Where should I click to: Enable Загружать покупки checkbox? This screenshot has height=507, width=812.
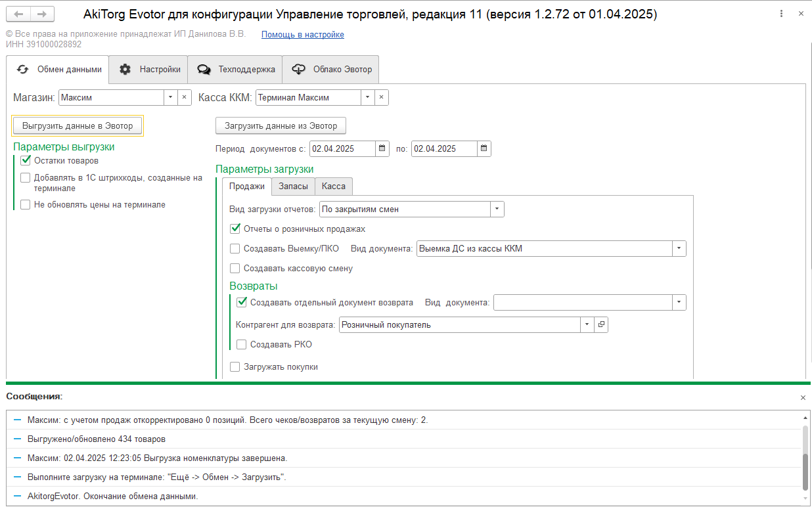(x=235, y=367)
